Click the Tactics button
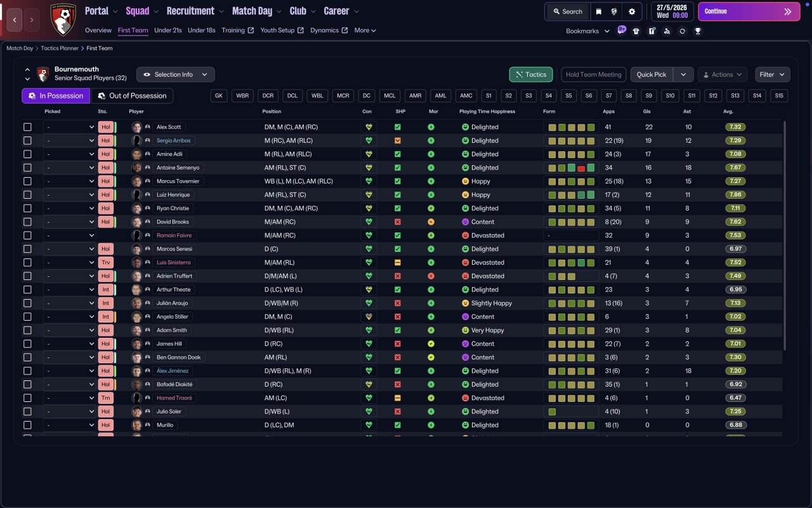The image size is (812, 508). coord(531,74)
